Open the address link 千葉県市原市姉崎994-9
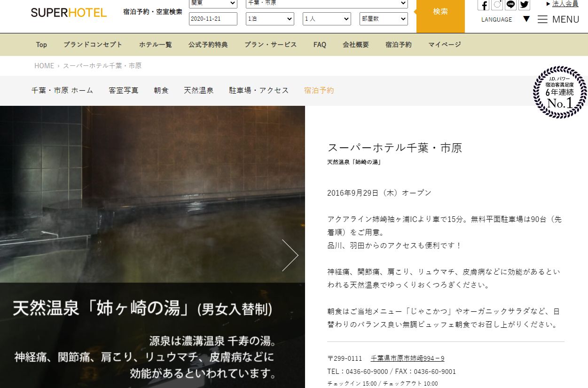This screenshot has width=588, height=388. pyautogui.click(x=408, y=358)
